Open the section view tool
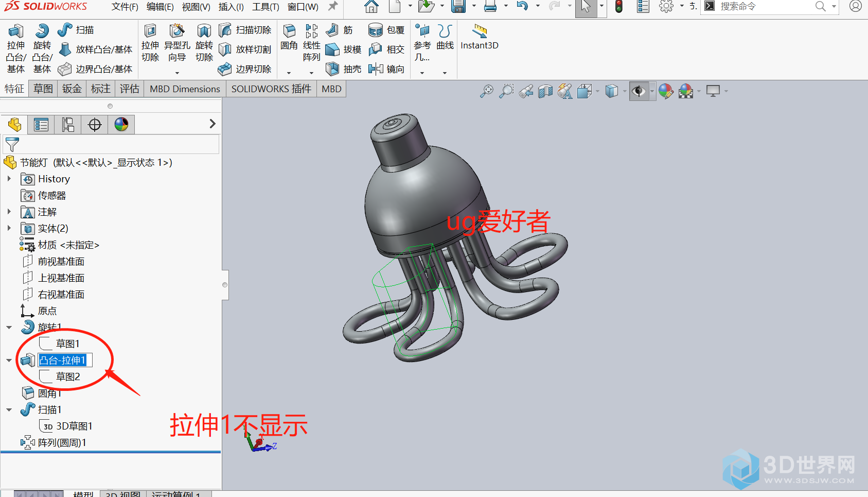Viewport: 868px width, 497px height. 545,92
